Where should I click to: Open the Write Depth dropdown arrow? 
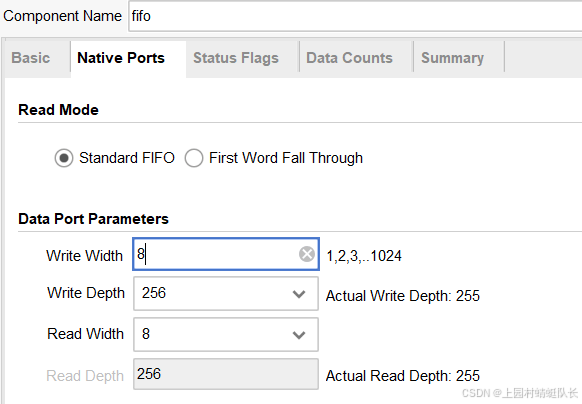pos(299,294)
